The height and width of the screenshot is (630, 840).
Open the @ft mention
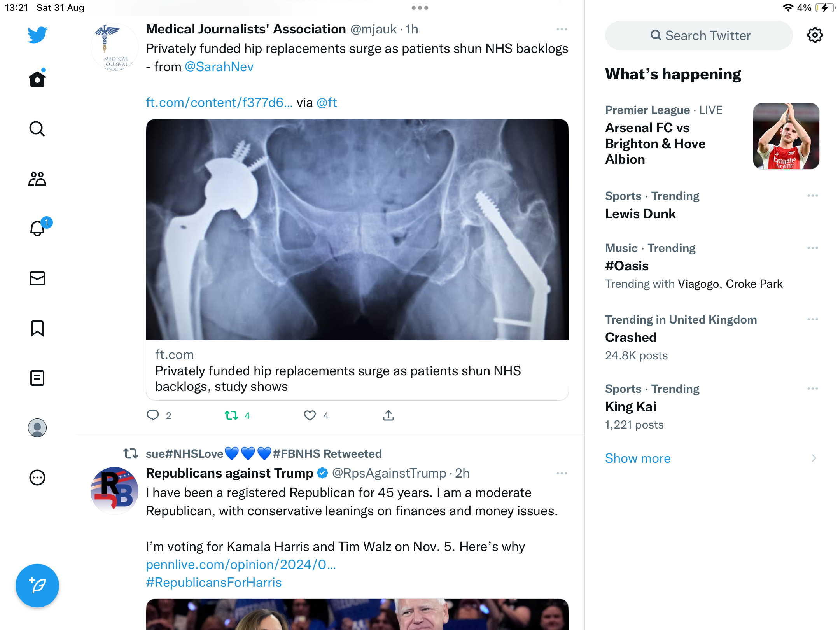[327, 103]
